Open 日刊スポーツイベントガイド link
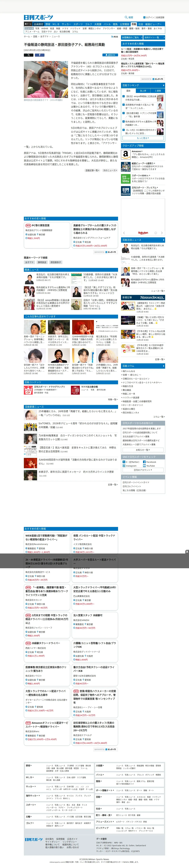 click(136, 482)
